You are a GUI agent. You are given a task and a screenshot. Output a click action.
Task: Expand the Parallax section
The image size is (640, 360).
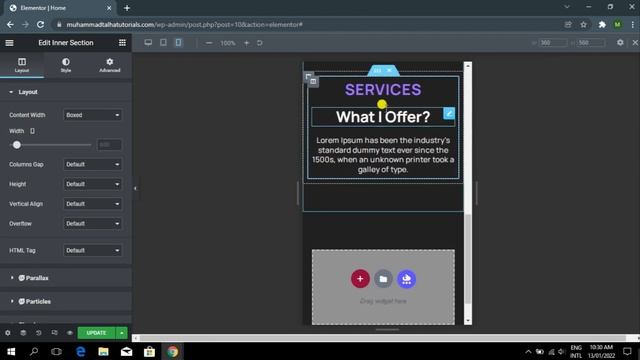(66, 278)
